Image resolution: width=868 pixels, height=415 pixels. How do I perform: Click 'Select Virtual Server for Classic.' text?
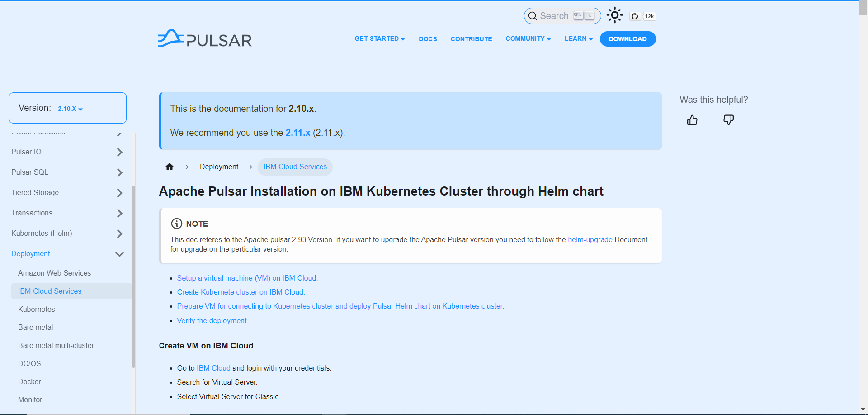coord(228,396)
